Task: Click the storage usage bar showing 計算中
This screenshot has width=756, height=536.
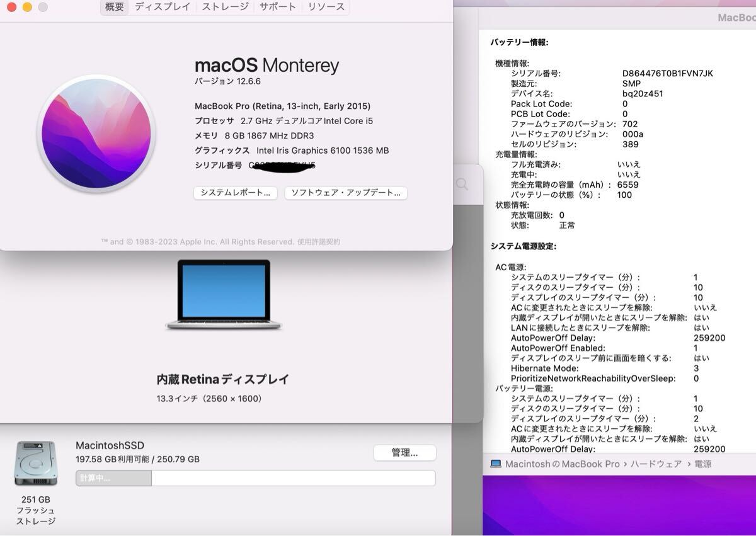Action: click(x=255, y=478)
